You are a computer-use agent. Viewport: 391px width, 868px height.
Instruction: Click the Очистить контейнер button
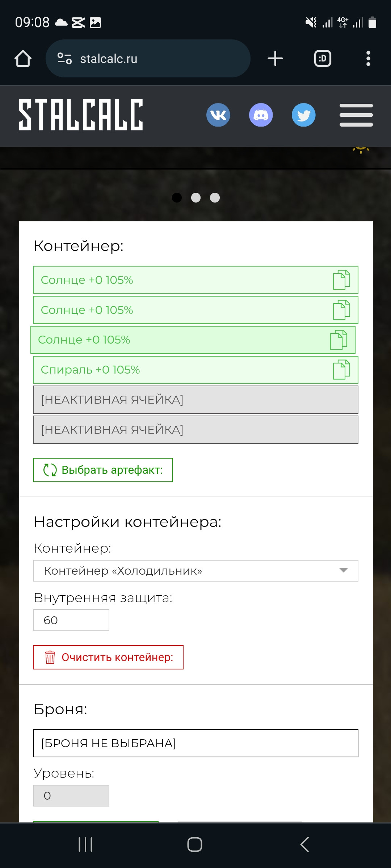108,657
